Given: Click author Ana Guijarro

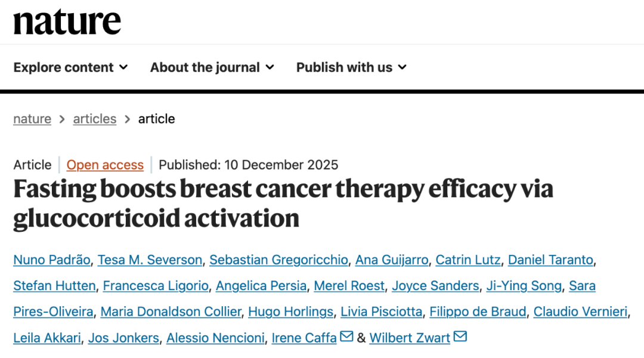Looking at the screenshot, I should pos(392,260).
